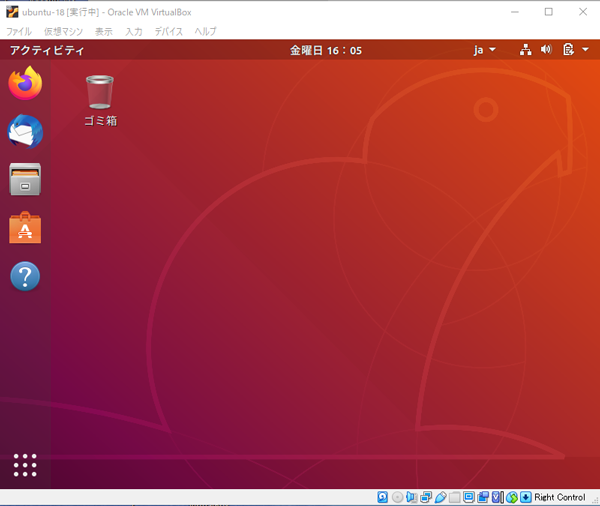
Task: Click VirtualBox network adapters indicator
Action: pyautogui.click(x=426, y=497)
